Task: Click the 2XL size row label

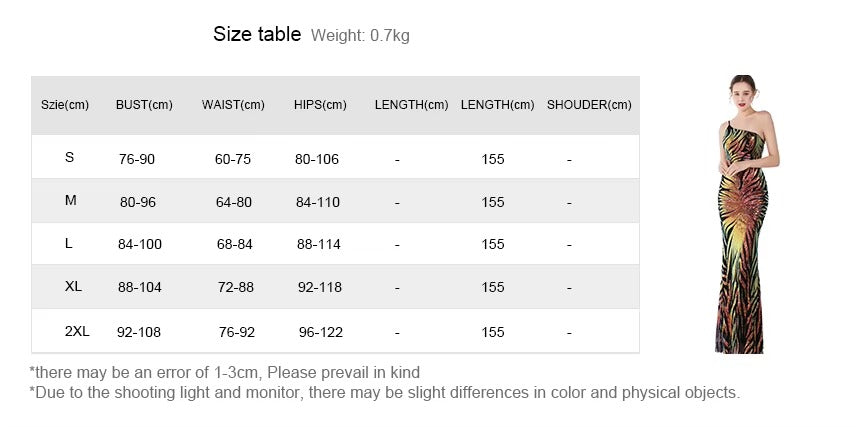Action: [x=77, y=331]
